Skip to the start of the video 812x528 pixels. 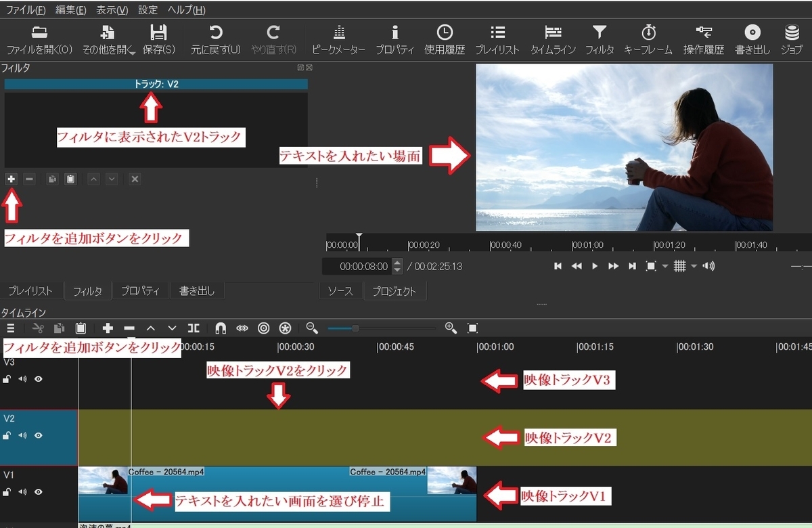point(558,266)
